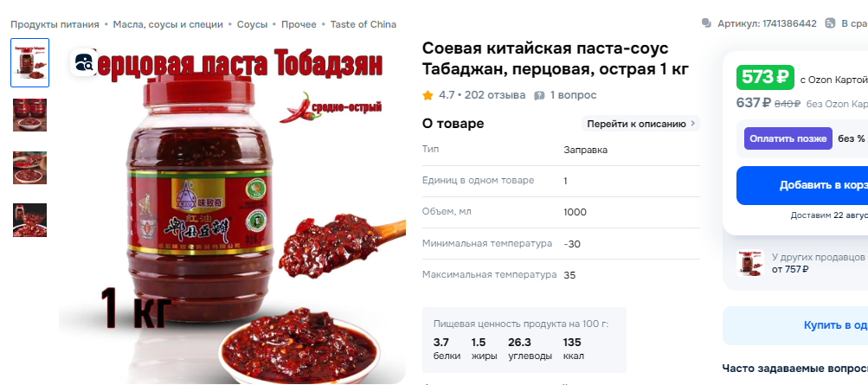Open the question bubble icon near 1 вопрос

click(x=539, y=95)
